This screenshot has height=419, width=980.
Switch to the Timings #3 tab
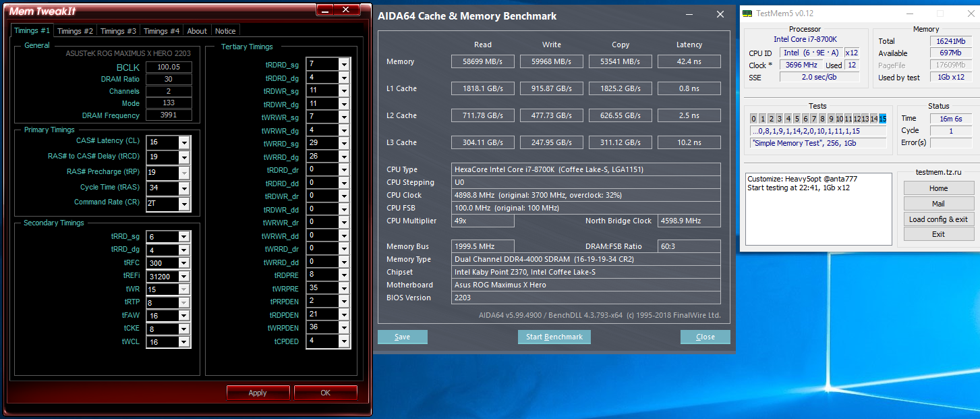(118, 31)
